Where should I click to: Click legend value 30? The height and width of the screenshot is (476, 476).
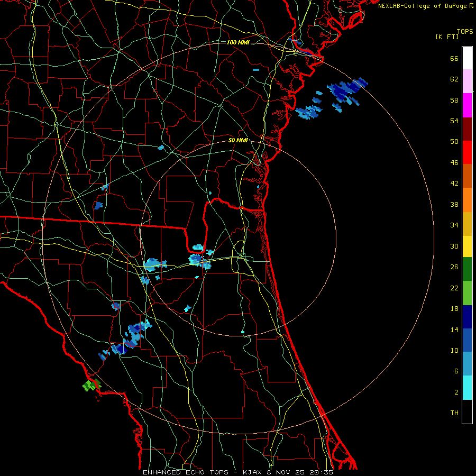pos(454,246)
